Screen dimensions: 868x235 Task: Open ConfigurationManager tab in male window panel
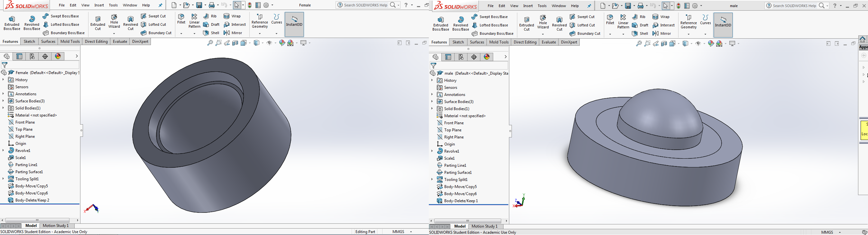click(461, 57)
